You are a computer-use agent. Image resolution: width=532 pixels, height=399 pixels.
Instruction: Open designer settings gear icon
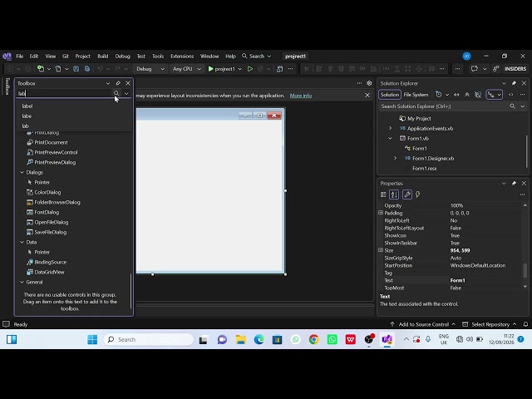[x=369, y=83]
